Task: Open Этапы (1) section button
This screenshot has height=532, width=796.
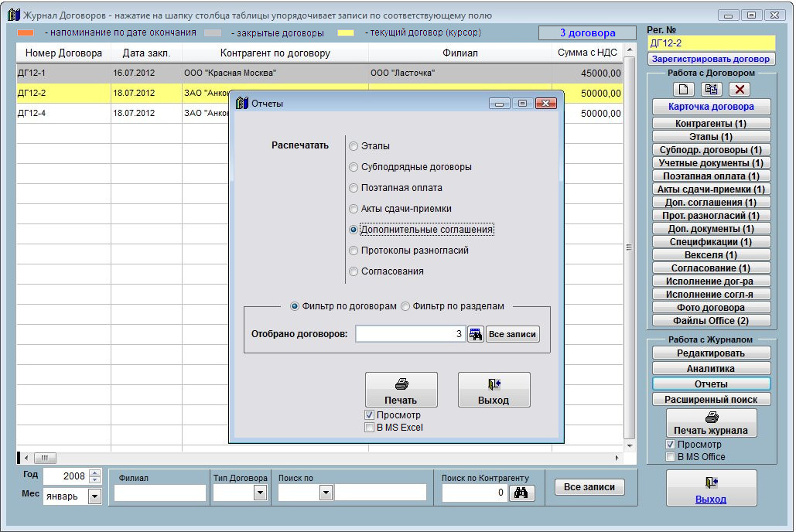Action: (x=711, y=137)
